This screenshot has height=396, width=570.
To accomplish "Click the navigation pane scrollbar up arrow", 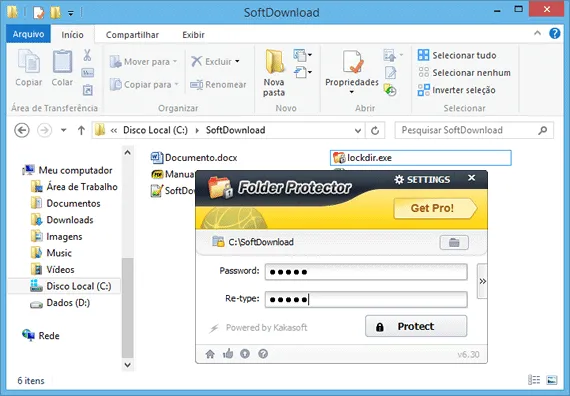I will pos(128,152).
